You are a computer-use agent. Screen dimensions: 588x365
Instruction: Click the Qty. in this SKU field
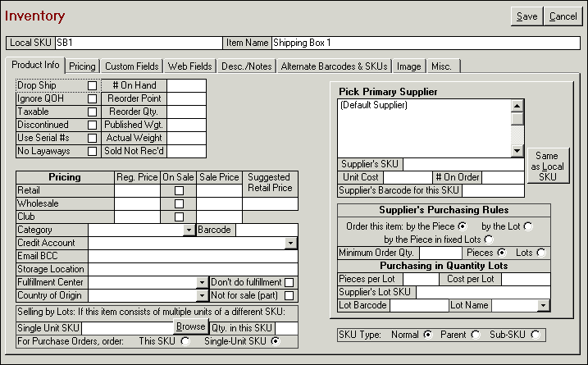click(x=286, y=328)
